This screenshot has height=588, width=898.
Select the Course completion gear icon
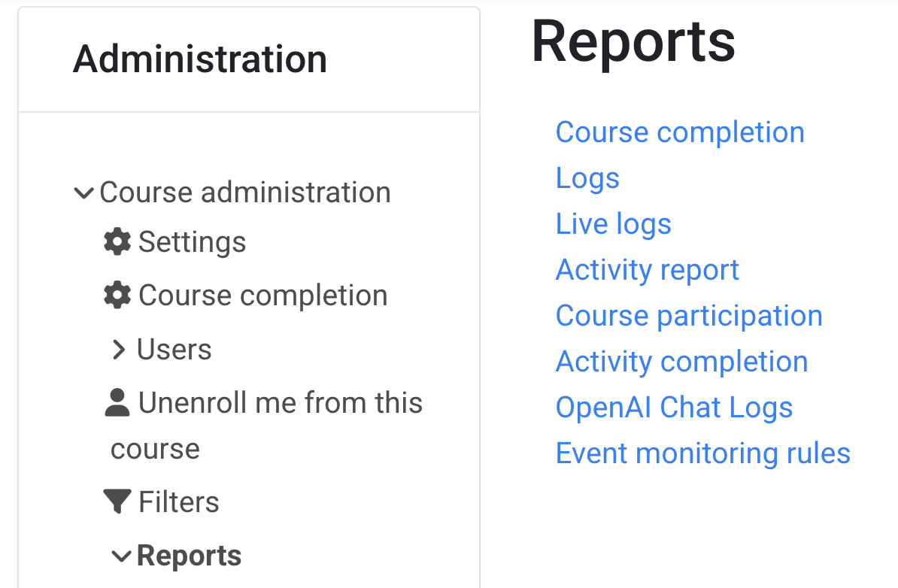point(117,295)
